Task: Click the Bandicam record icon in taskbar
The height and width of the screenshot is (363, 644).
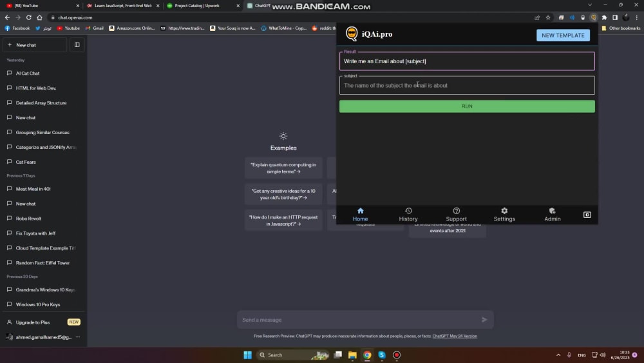Action: [x=396, y=355]
